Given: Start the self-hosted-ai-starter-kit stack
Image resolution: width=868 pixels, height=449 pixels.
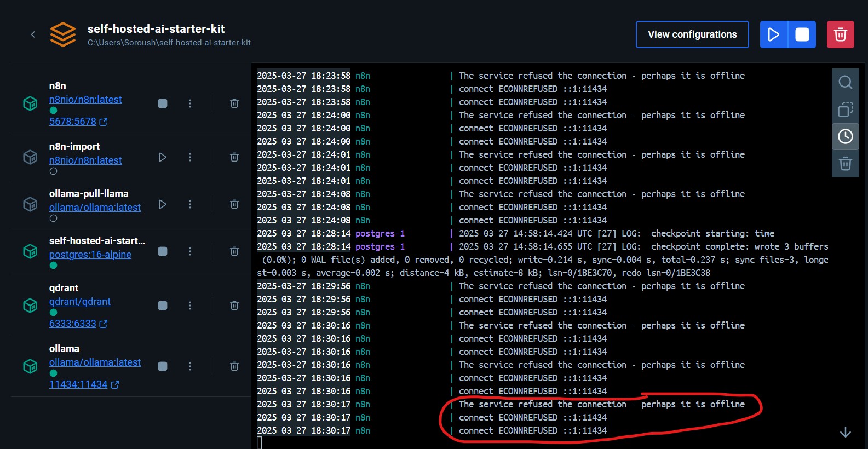Looking at the screenshot, I should pos(774,34).
